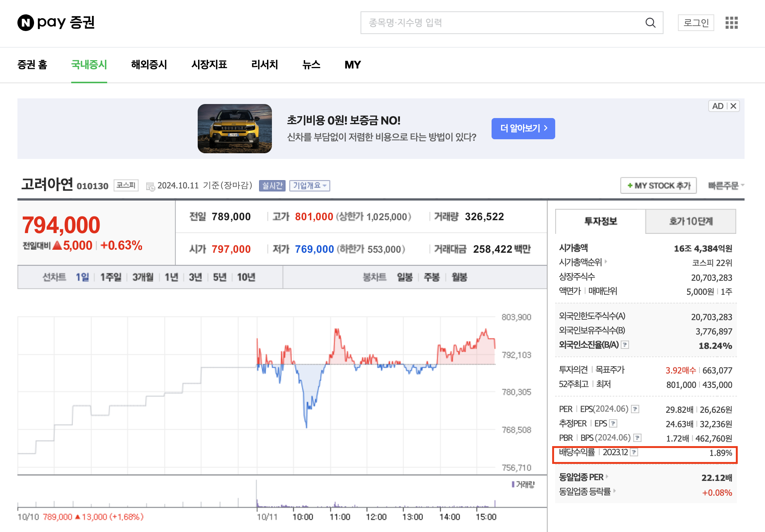This screenshot has height=532, width=765.
Task: Close the ad banner with X
Action: [733, 106]
